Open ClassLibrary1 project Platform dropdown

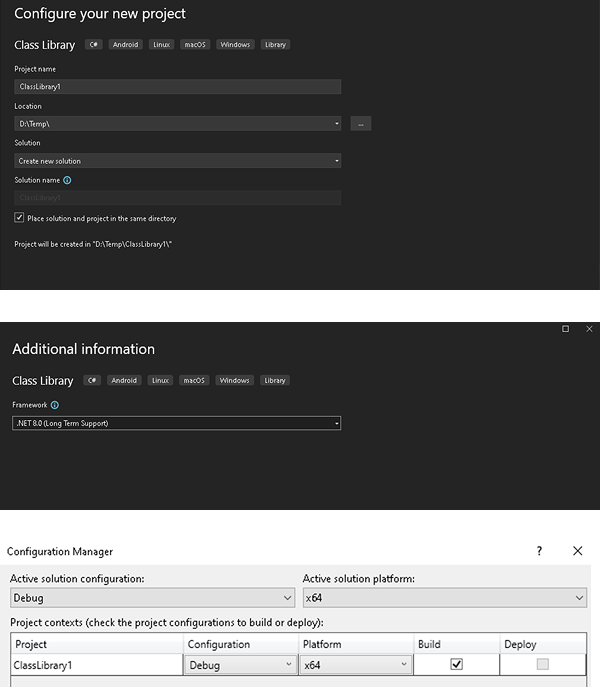click(x=404, y=665)
